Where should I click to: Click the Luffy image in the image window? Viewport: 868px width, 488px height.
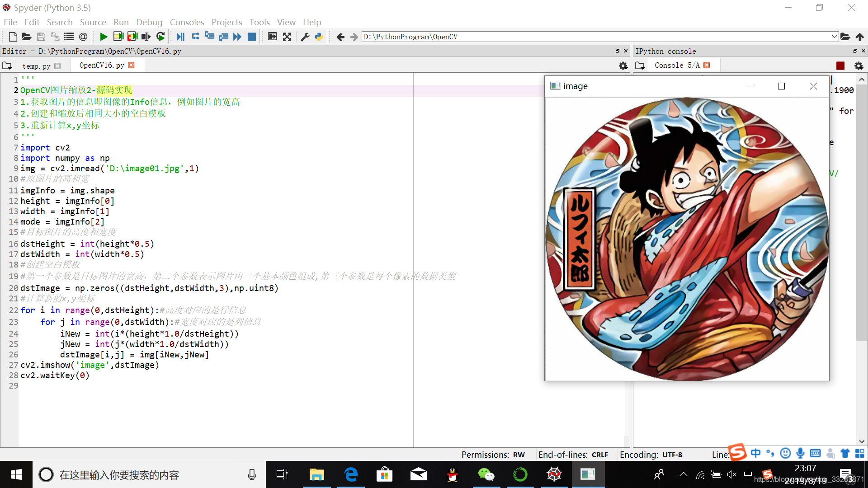[687, 239]
